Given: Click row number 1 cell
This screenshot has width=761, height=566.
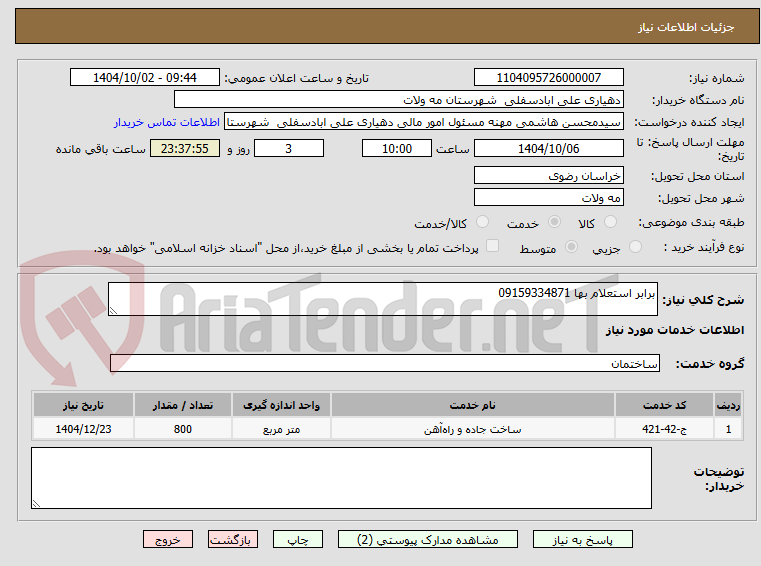Looking at the screenshot, I should (728, 429).
